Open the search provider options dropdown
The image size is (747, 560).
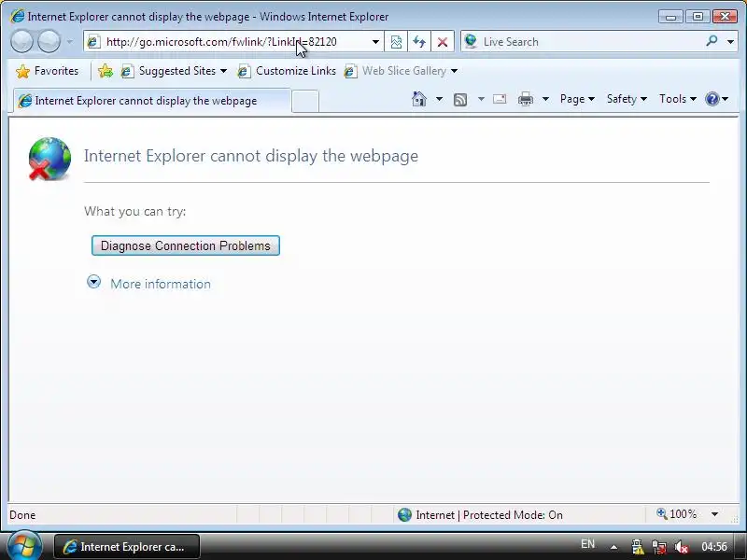730,42
